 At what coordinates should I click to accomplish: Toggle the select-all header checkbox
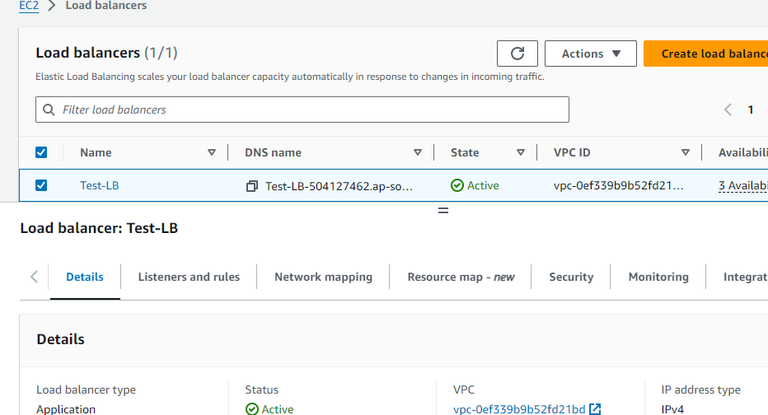41,153
